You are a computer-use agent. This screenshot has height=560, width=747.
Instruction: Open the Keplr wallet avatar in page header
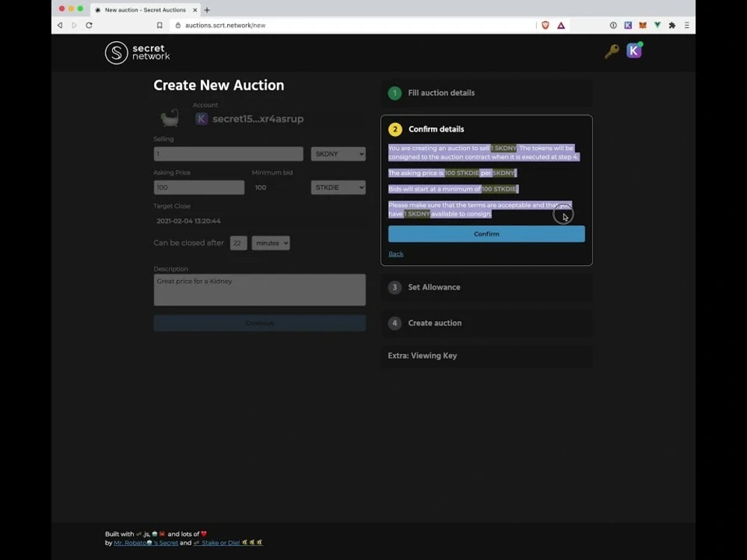tap(634, 51)
